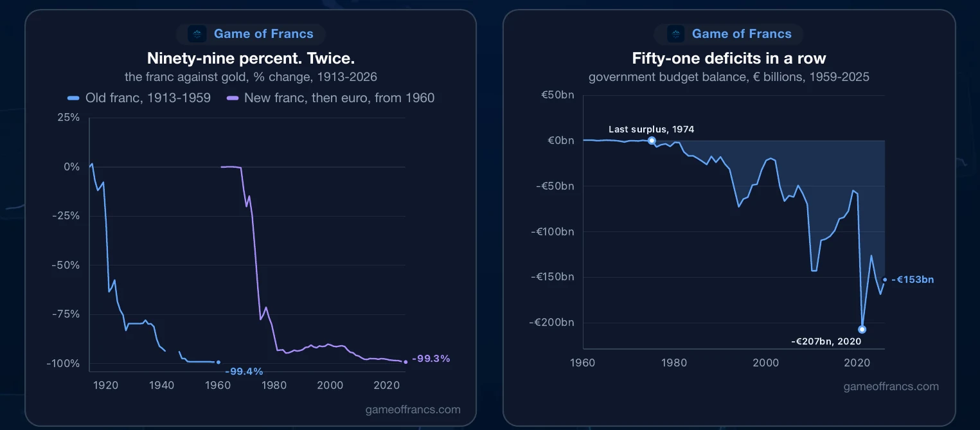Screen dimensions: 980x430
Task: Toggle New franc, then euro legend entry
Action: (331, 98)
